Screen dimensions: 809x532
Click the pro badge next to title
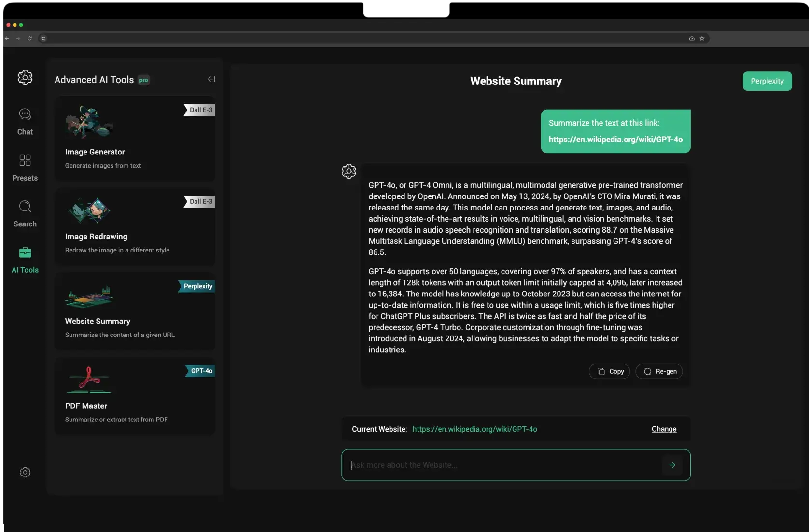[x=144, y=80]
